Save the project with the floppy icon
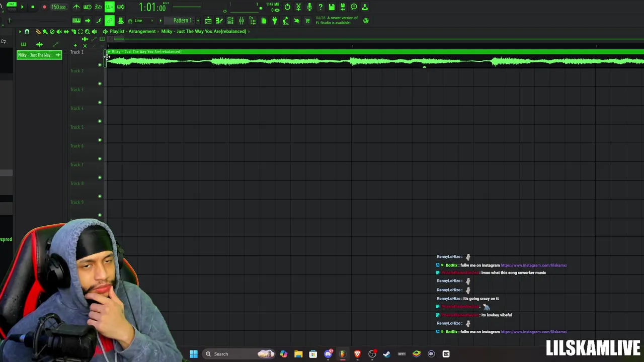Image resolution: width=644 pixels, height=362 pixels. [x=332, y=7]
